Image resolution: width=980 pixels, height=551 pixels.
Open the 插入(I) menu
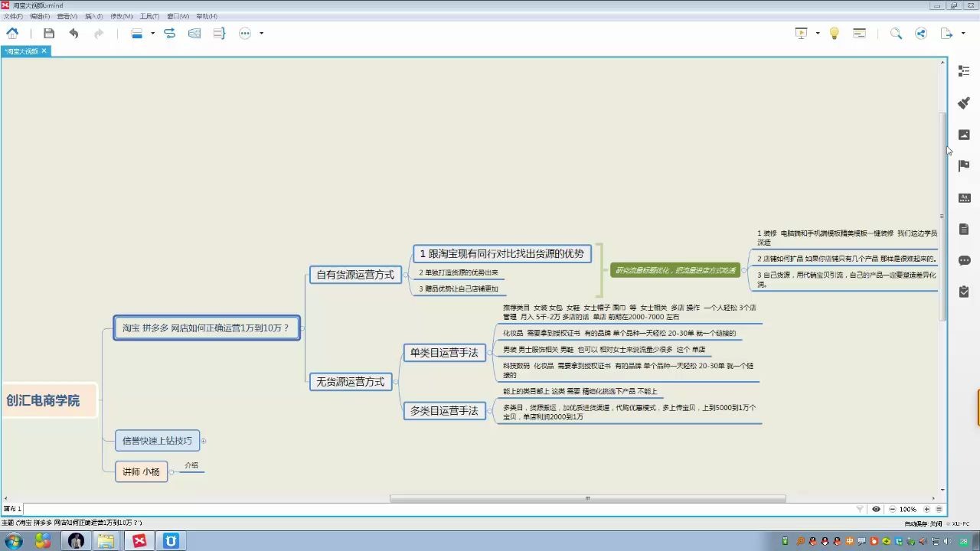93,16
